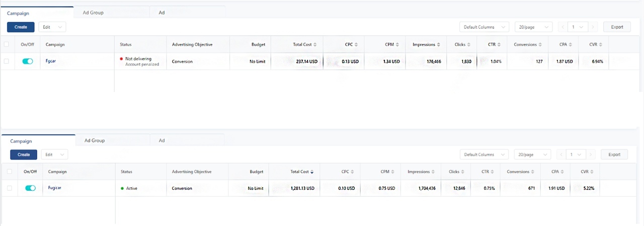Turn off the Fugicar campaign switch

30,188
